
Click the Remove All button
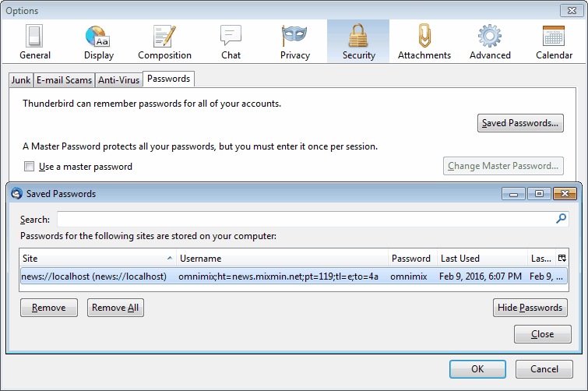coord(115,308)
